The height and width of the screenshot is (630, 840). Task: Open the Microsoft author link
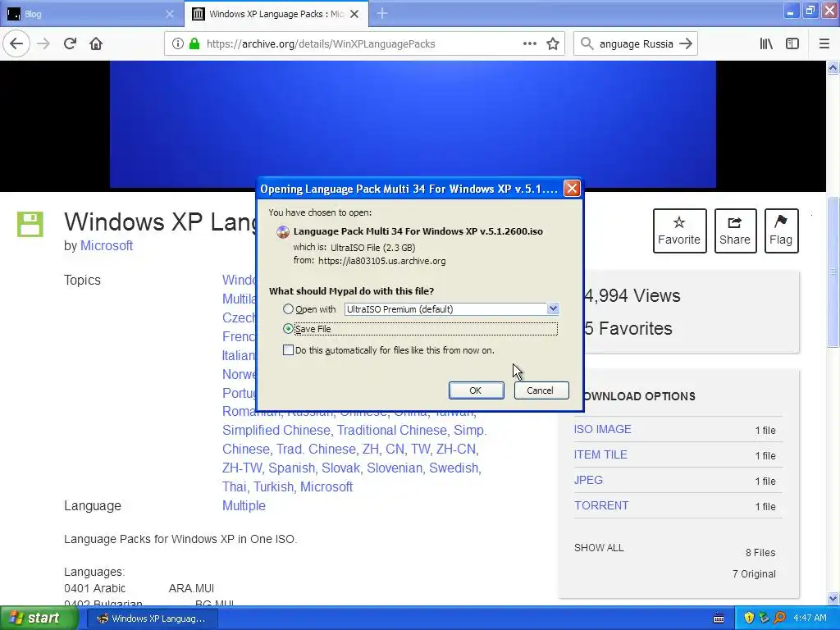tap(107, 245)
